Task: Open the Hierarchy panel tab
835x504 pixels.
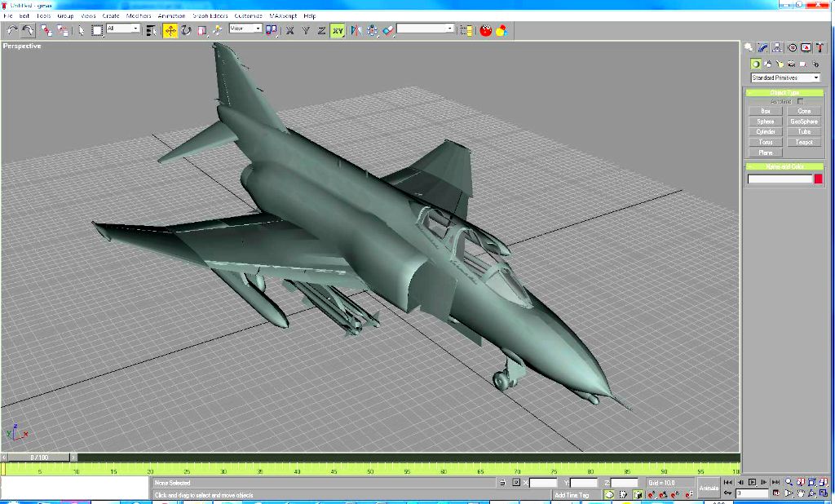Action: coord(777,48)
